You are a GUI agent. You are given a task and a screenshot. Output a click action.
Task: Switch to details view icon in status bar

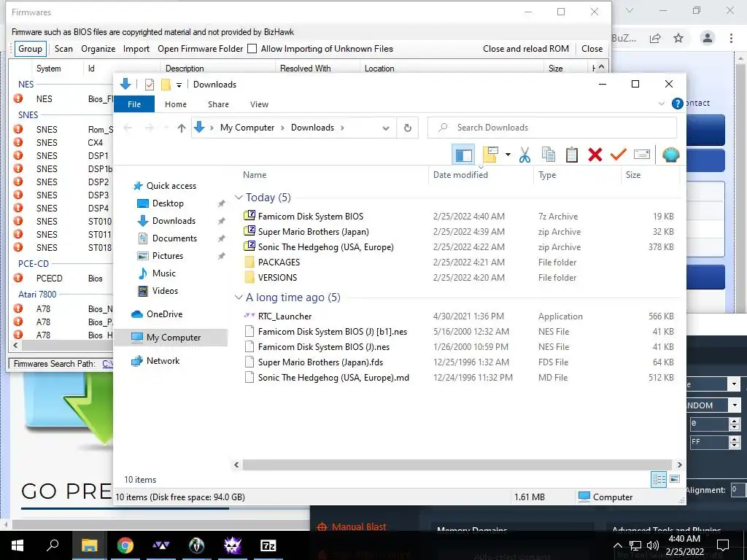click(659, 480)
